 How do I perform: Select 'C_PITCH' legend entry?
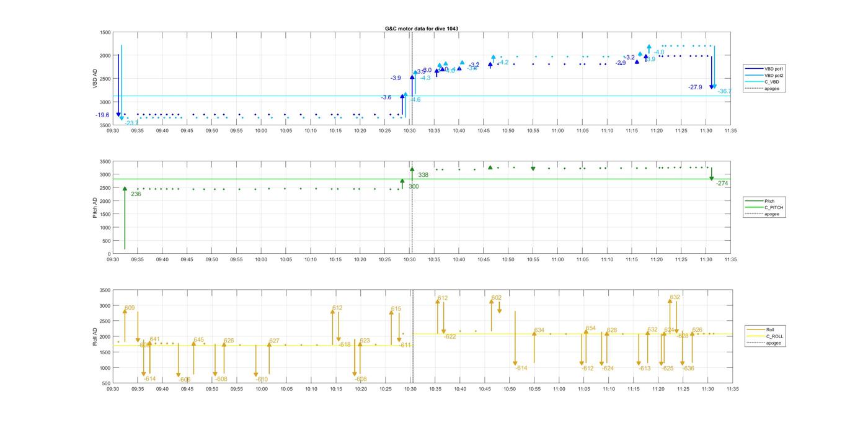click(773, 208)
